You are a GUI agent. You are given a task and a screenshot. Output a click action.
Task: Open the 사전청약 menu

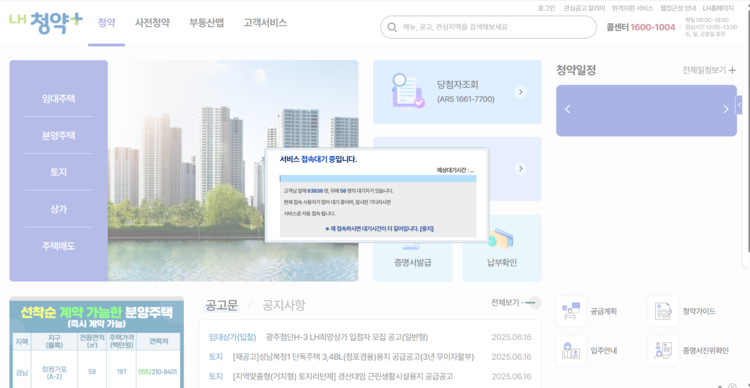(152, 22)
